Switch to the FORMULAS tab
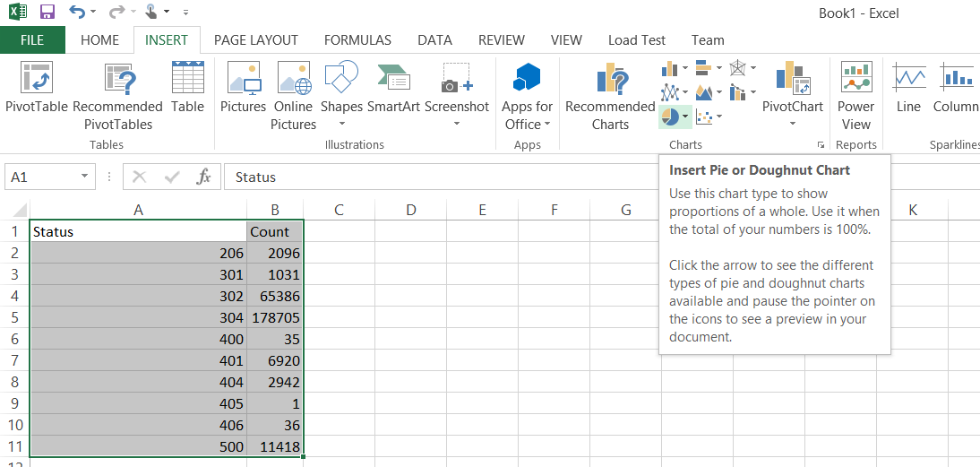Screen dimensions: 980x467 [357, 40]
